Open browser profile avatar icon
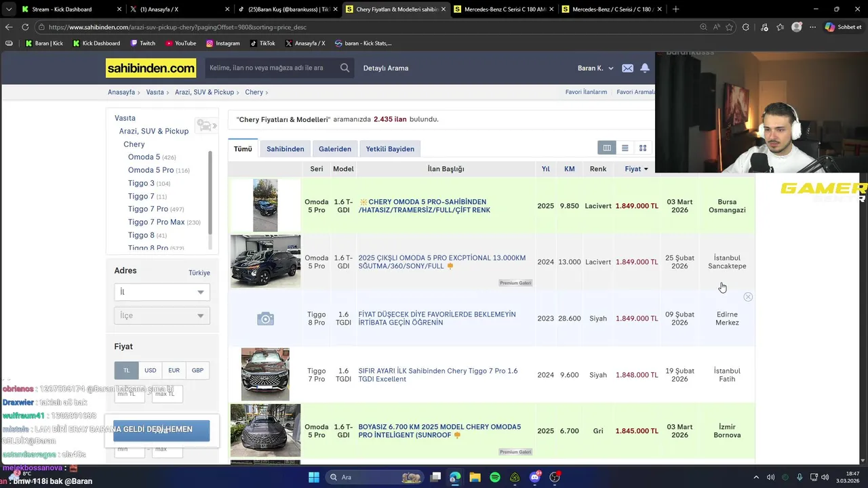The height and width of the screenshot is (488, 868). (x=797, y=27)
